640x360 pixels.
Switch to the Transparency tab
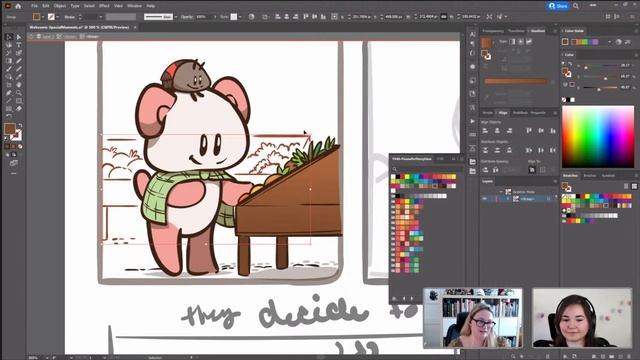(493, 31)
